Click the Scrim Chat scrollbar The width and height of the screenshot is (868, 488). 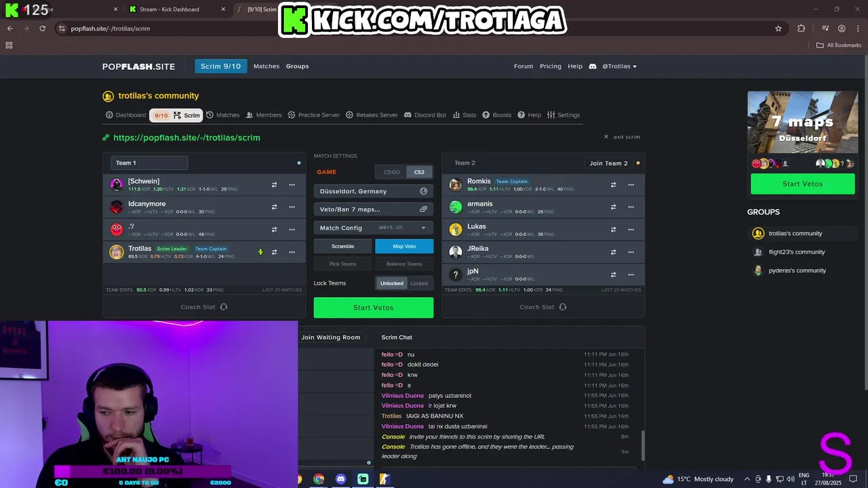[642, 446]
